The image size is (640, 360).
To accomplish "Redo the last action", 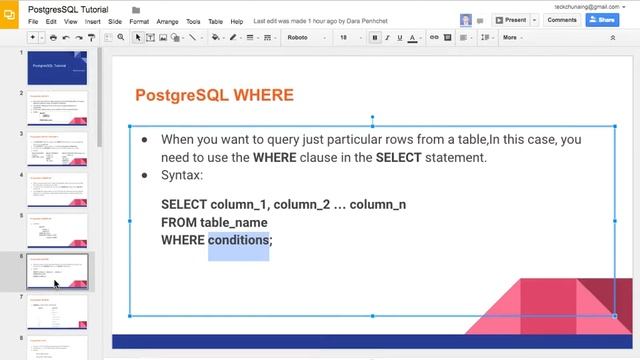I will [x=78, y=38].
